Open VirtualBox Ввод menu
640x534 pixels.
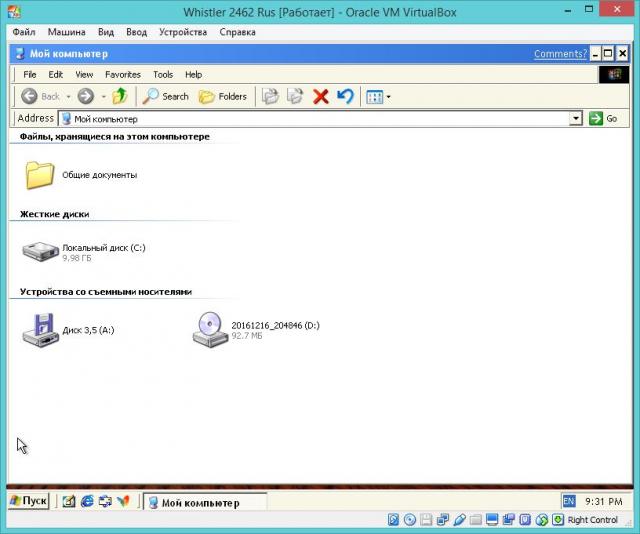[x=136, y=32]
